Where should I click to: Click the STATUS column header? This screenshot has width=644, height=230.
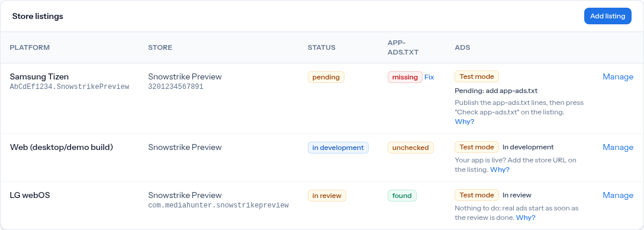click(321, 47)
